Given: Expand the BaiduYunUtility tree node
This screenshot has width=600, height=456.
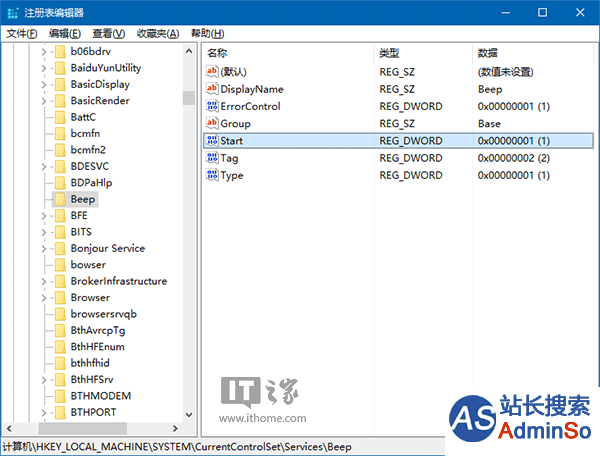Looking at the screenshot, I should point(44,68).
